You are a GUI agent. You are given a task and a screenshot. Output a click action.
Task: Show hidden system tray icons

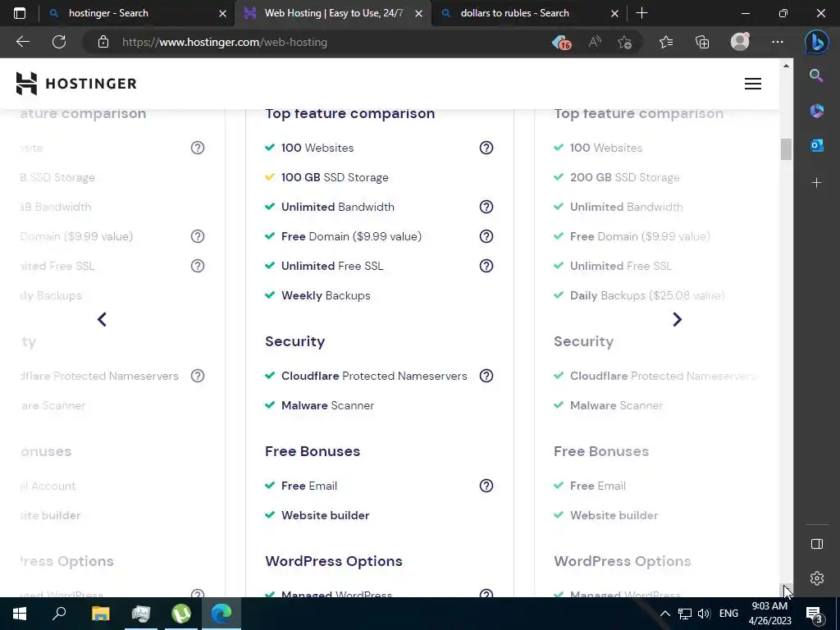[x=664, y=614]
